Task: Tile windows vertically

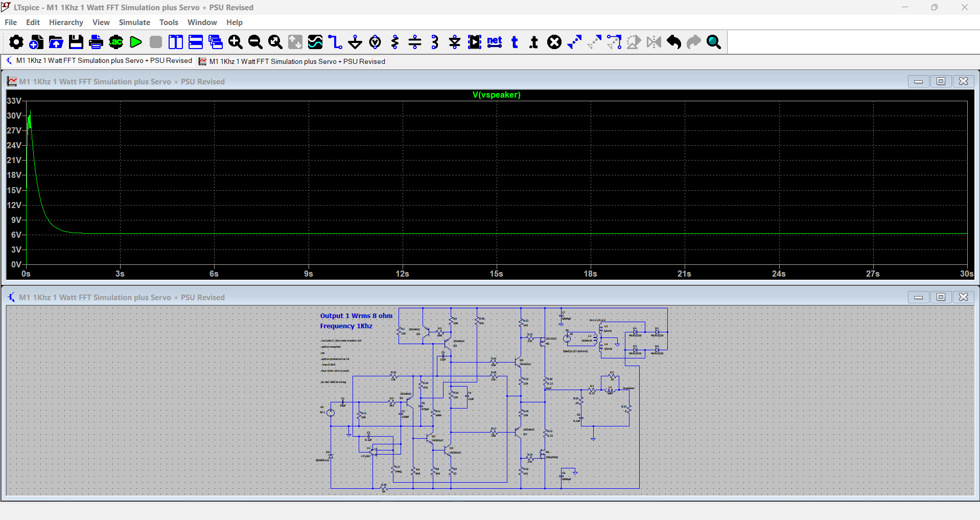Action: click(x=176, y=42)
